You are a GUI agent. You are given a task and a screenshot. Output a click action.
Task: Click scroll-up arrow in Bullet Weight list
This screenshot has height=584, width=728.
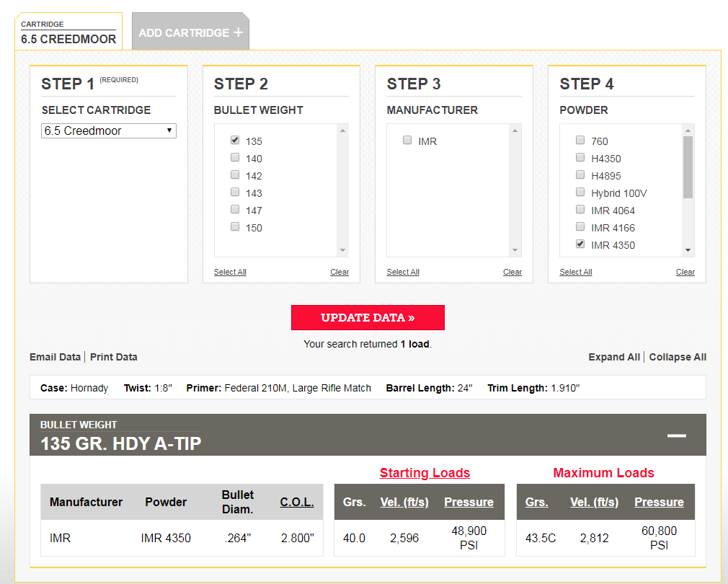tap(342, 130)
